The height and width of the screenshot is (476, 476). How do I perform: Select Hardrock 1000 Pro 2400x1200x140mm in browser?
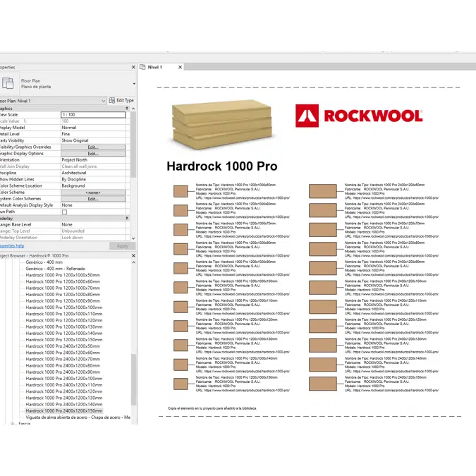tap(64, 404)
